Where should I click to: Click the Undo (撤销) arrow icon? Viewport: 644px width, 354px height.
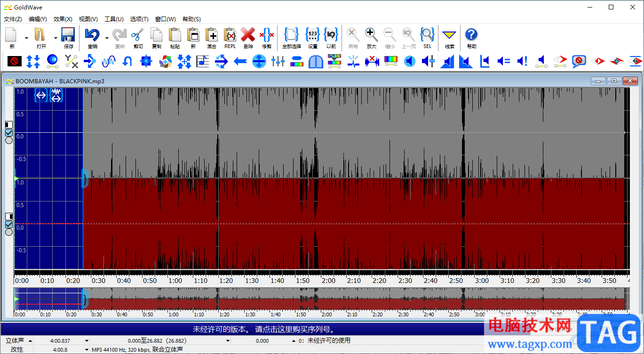(x=92, y=35)
